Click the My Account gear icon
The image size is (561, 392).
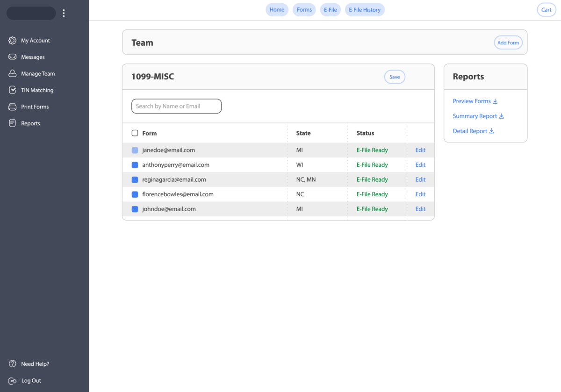(13, 41)
